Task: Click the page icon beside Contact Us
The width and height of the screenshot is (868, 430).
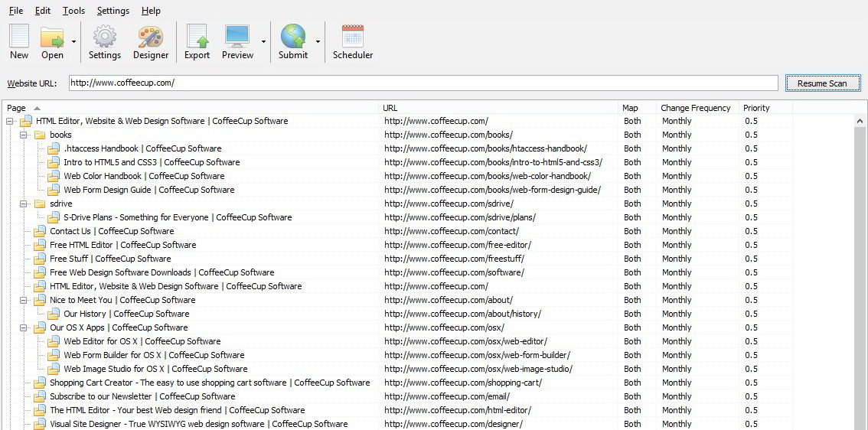Action: point(39,231)
